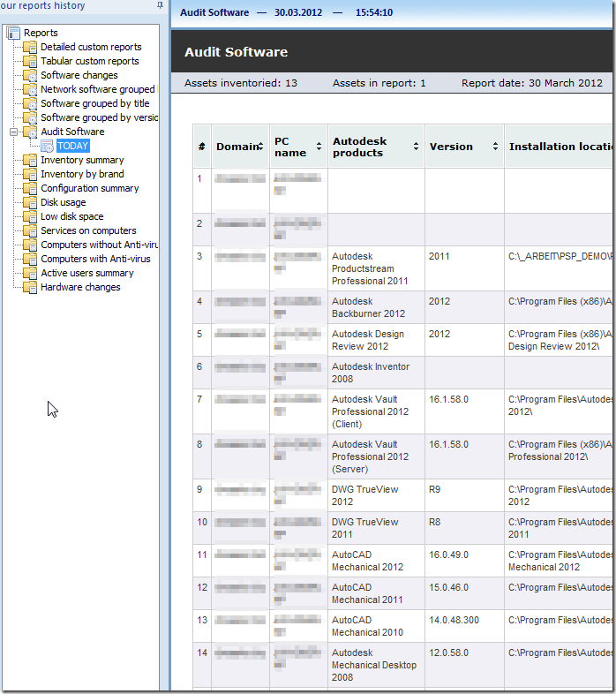Click Autodesk Productstream Professional 2011 cell
Image resolution: width=616 pixels, height=694 pixels.
(x=376, y=268)
